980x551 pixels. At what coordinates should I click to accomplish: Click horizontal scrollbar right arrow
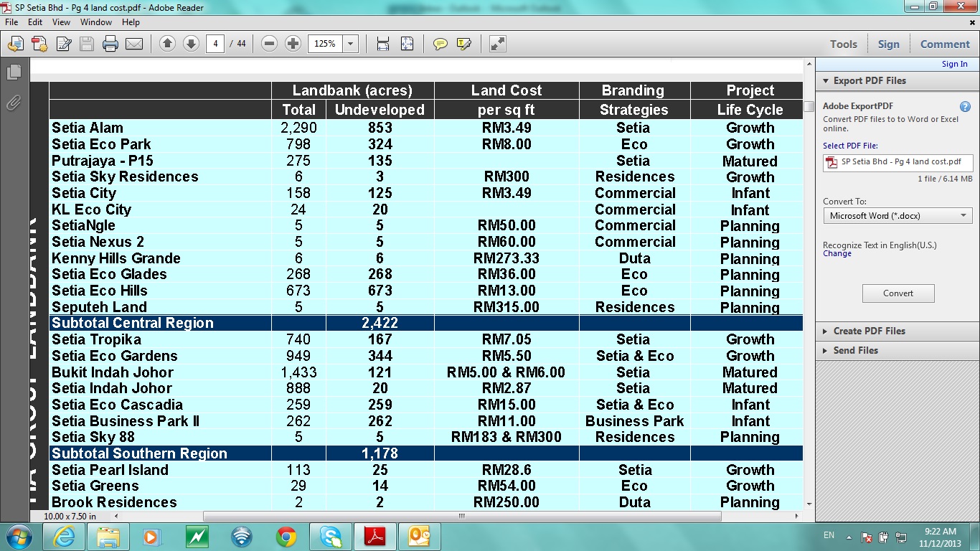coord(797,516)
